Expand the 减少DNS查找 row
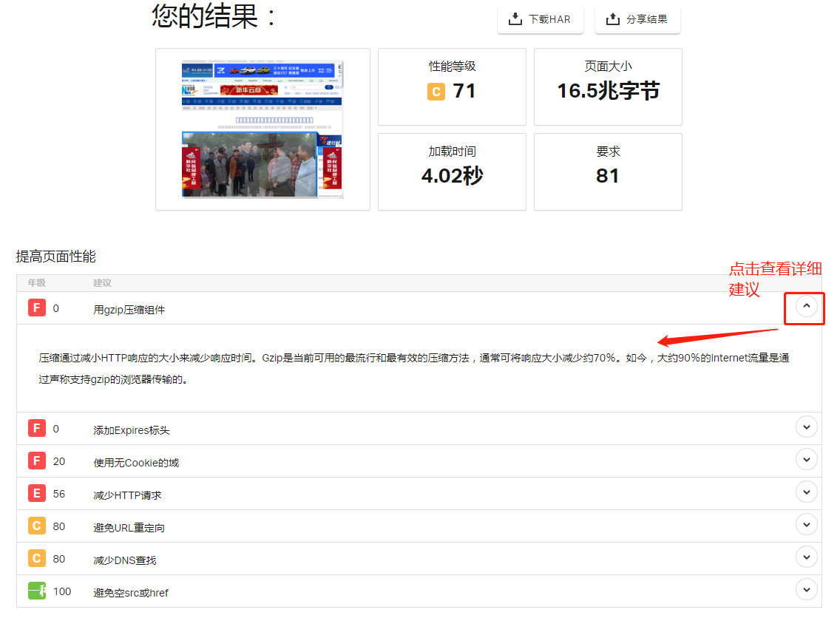Screen dimensions: 840x618 806,558
